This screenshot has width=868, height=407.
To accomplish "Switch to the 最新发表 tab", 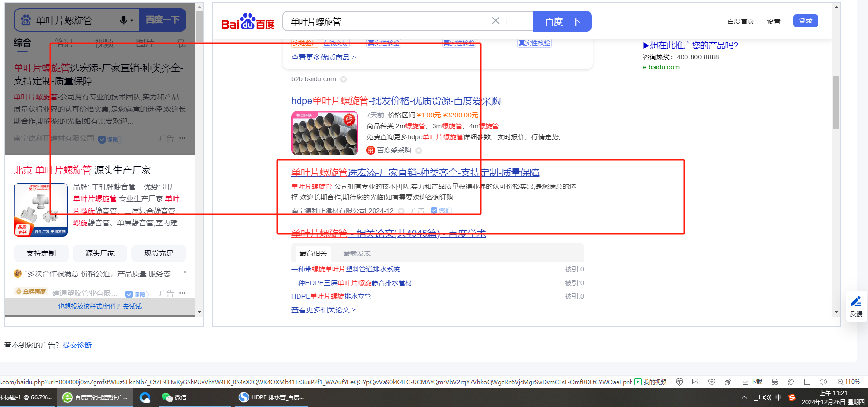I will point(357,253).
